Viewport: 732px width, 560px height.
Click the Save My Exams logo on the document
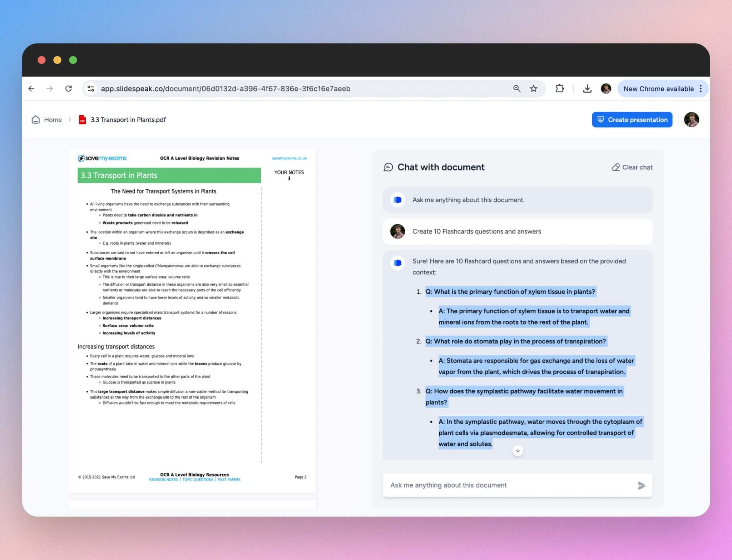tap(102, 158)
